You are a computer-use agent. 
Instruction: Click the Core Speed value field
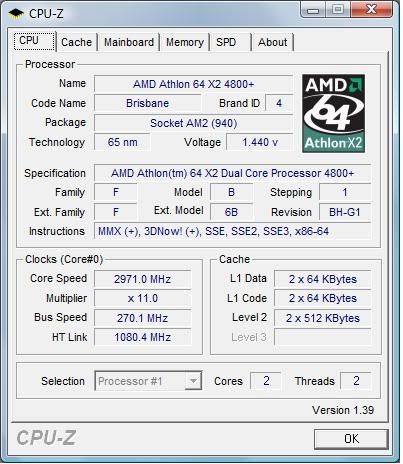[x=143, y=279]
